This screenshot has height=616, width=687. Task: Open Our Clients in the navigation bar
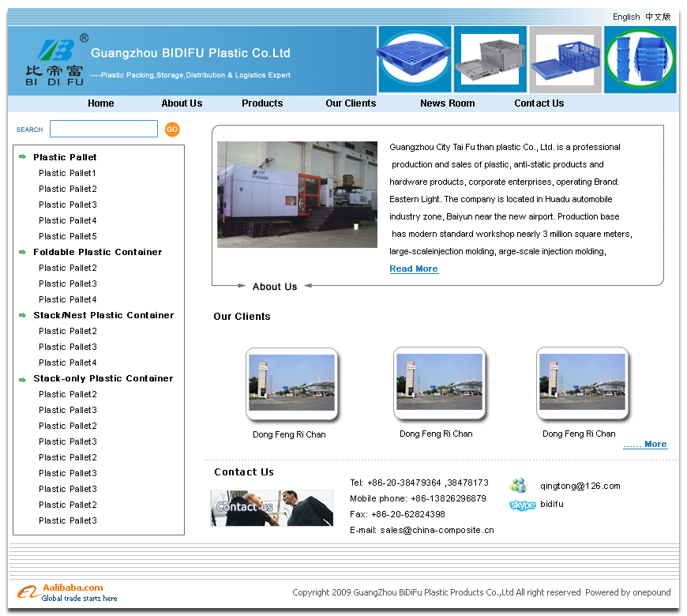(351, 103)
